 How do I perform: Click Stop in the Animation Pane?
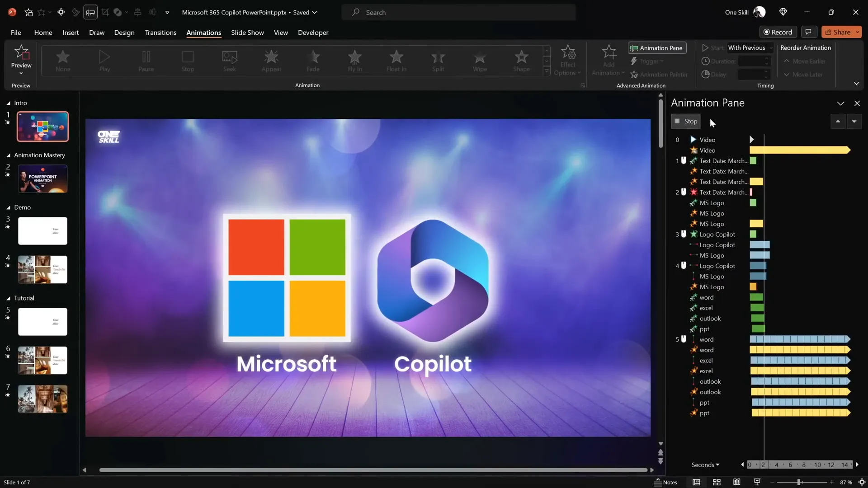[685, 121]
